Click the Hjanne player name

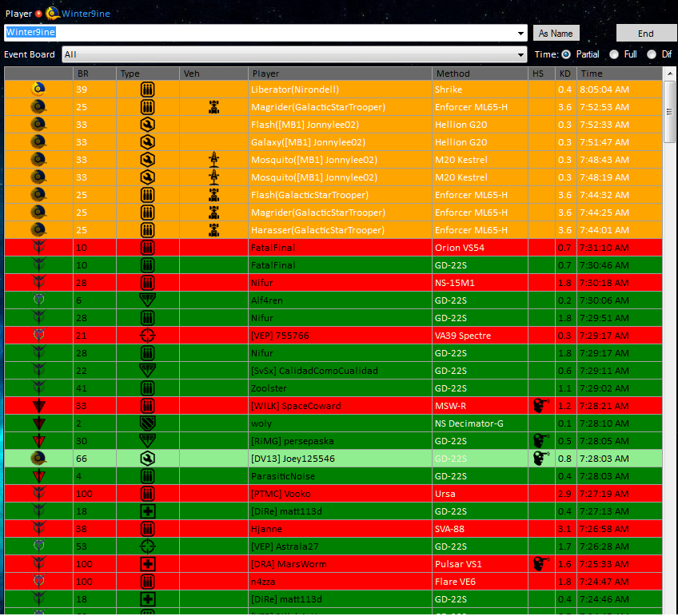click(x=266, y=529)
